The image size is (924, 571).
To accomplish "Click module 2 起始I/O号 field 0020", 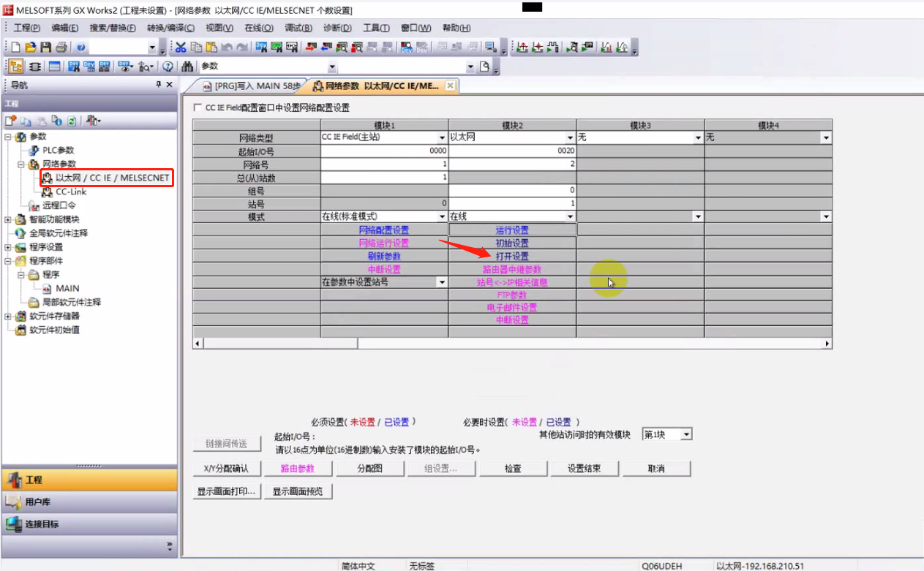I will click(512, 151).
